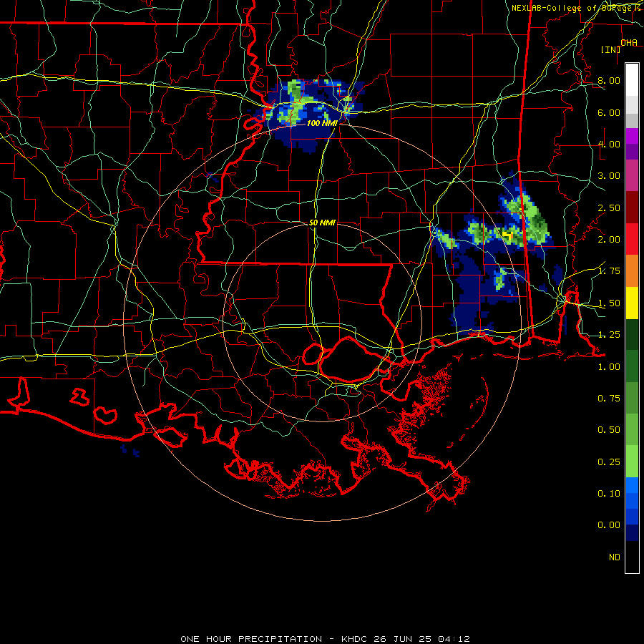The image size is (644, 644).
Task: Click the pink 3.00 legend color swatch
Action: click(x=632, y=175)
